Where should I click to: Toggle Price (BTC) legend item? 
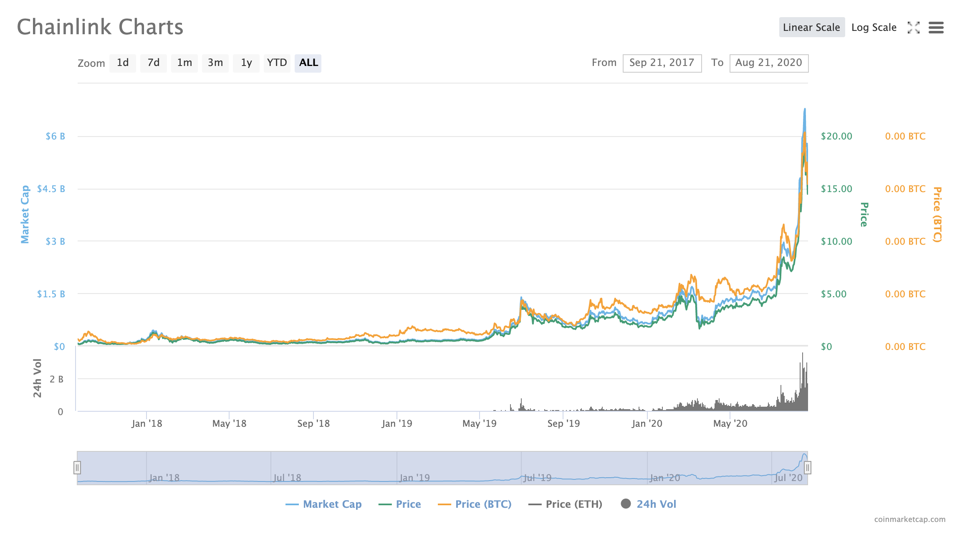pos(483,504)
